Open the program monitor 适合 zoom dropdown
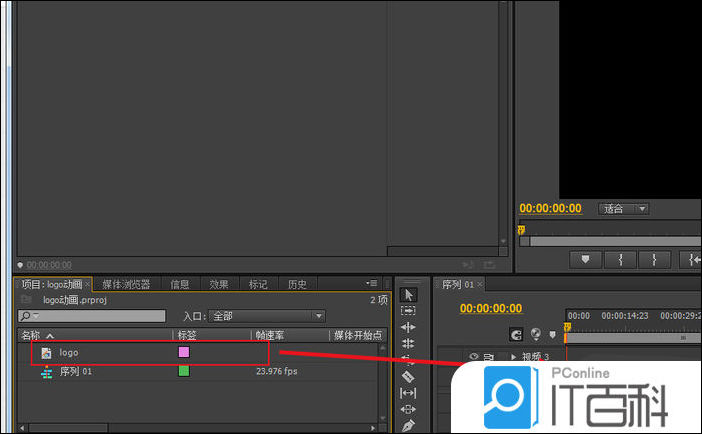 pos(624,209)
